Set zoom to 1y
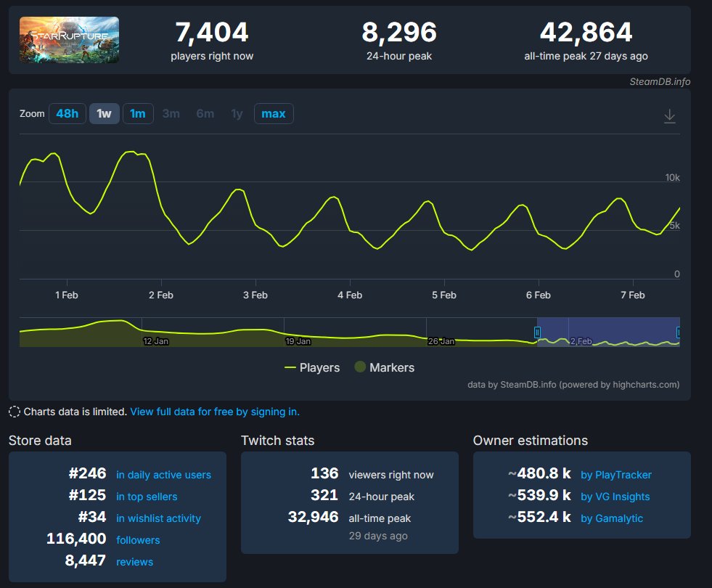This screenshot has width=712, height=588. (x=237, y=113)
